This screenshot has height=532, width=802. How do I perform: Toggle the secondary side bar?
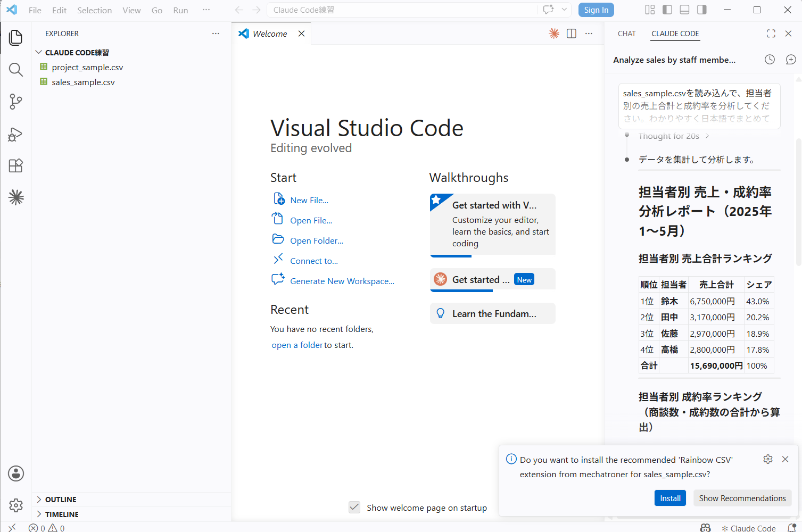click(x=702, y=10)
